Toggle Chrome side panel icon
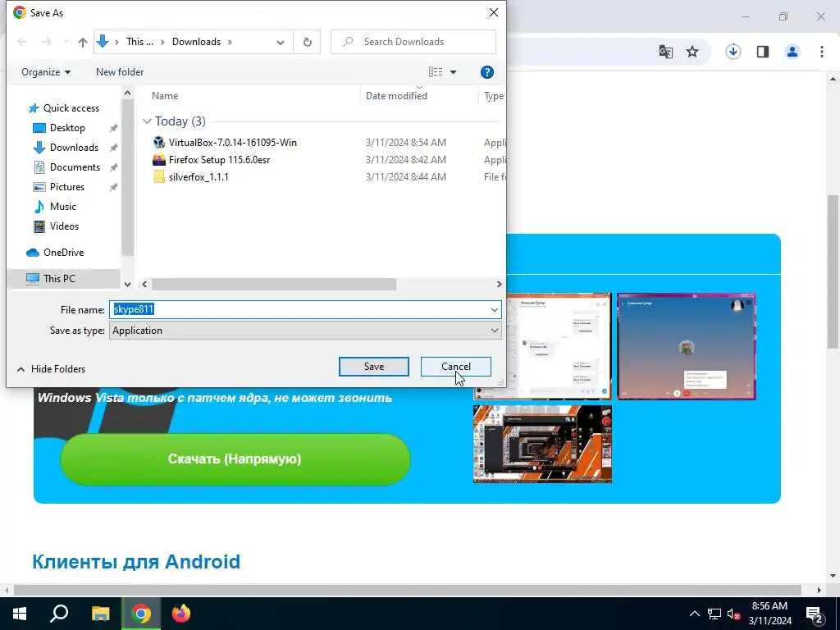Viewport: 840px width, 630px height. [x=763, y=52]
